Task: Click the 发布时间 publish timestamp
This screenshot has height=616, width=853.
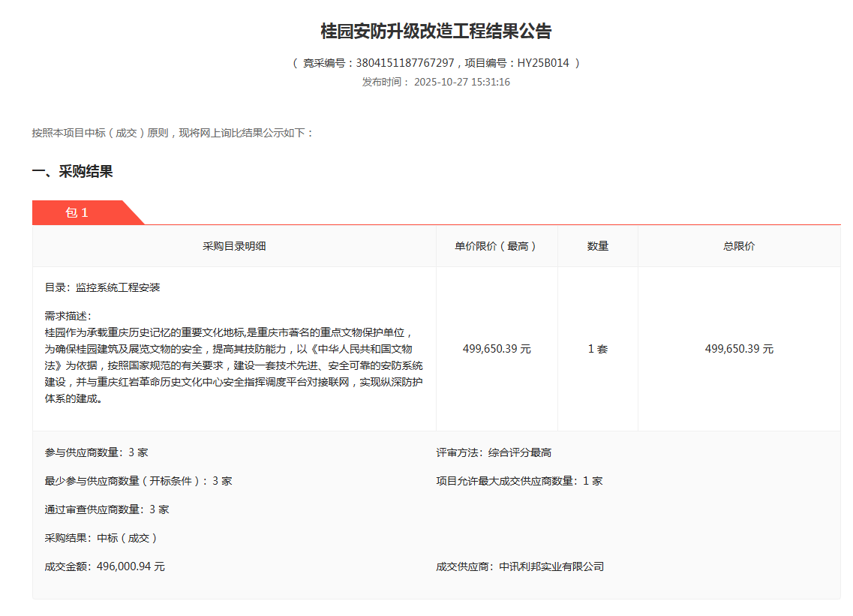Action: (x=436, y=82)
